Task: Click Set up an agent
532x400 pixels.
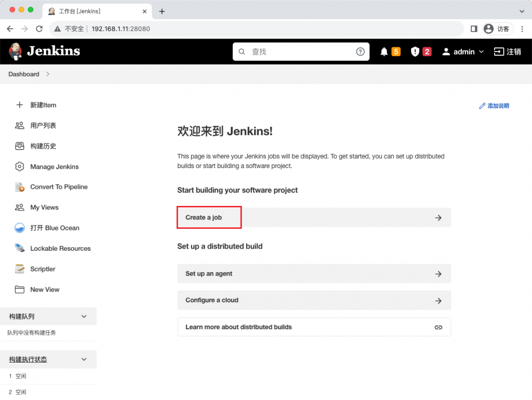Action: tap(314, 274)
